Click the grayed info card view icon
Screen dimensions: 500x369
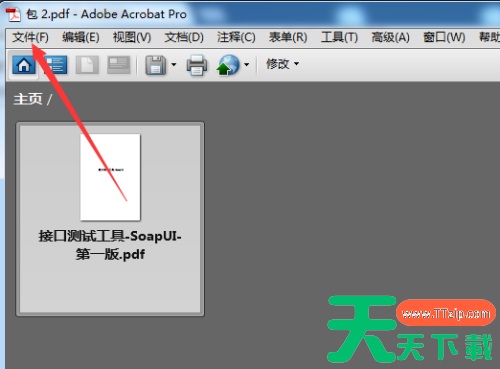click(x=119, y=65)
